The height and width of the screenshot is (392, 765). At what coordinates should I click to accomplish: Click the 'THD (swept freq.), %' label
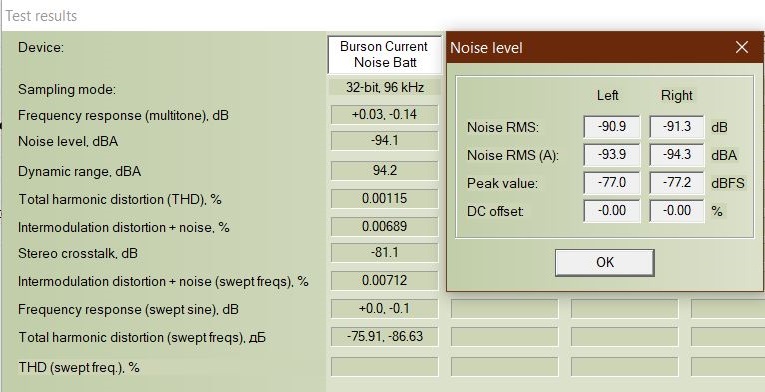pos(79,368)
